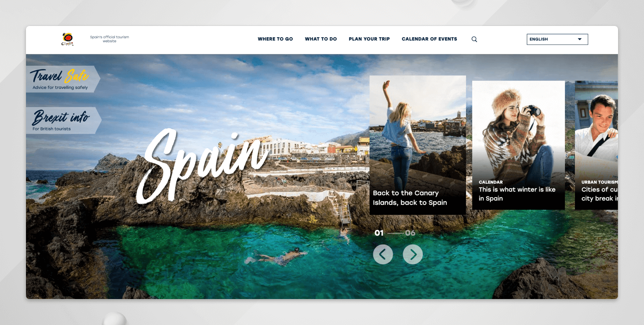644x325 pixels.
Task: Click the Spain tourism logo
Action: 67,38
